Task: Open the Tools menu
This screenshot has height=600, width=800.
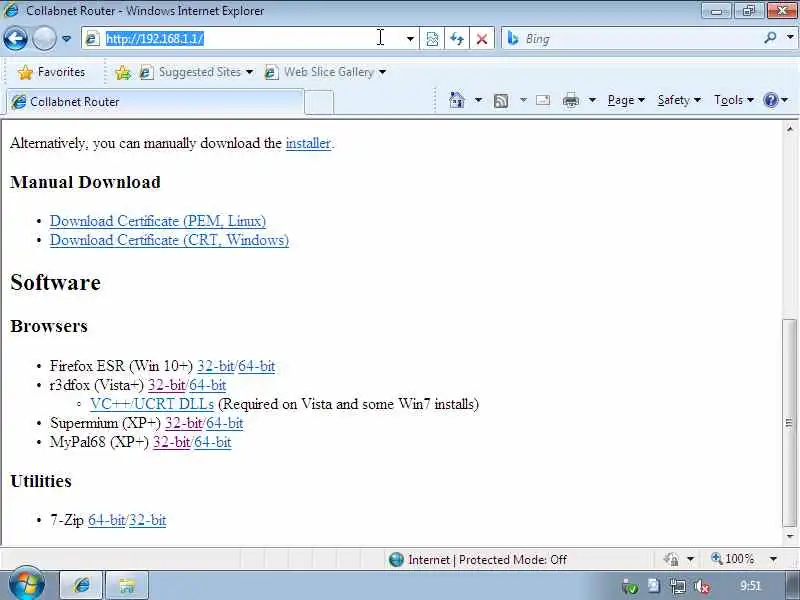Action: coord(734,100)
